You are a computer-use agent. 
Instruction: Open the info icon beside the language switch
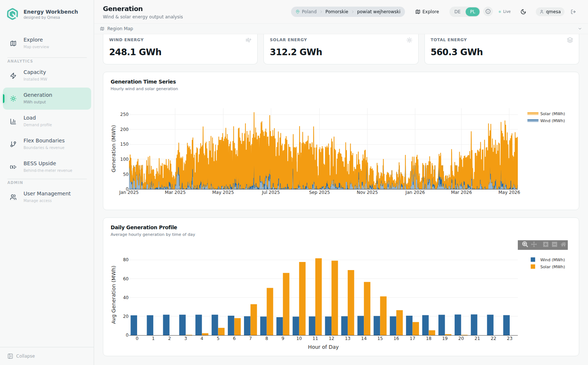tap(488, 12)
